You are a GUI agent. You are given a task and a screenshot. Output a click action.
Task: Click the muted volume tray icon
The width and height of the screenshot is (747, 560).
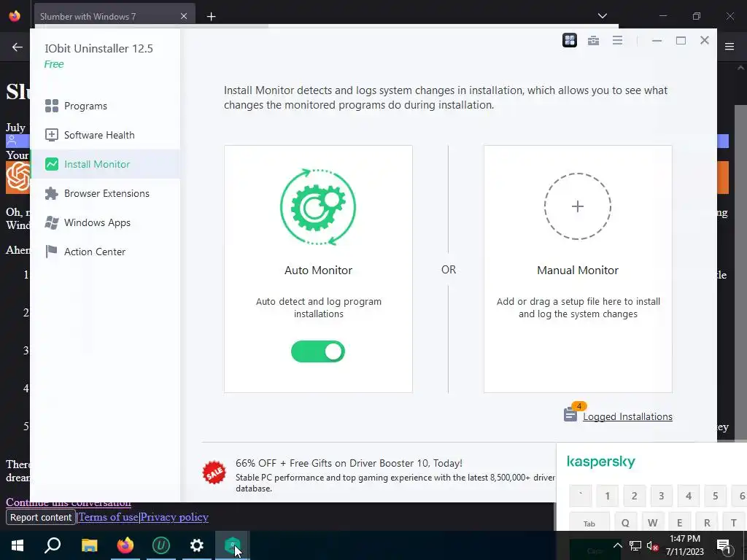pos(653,546)
